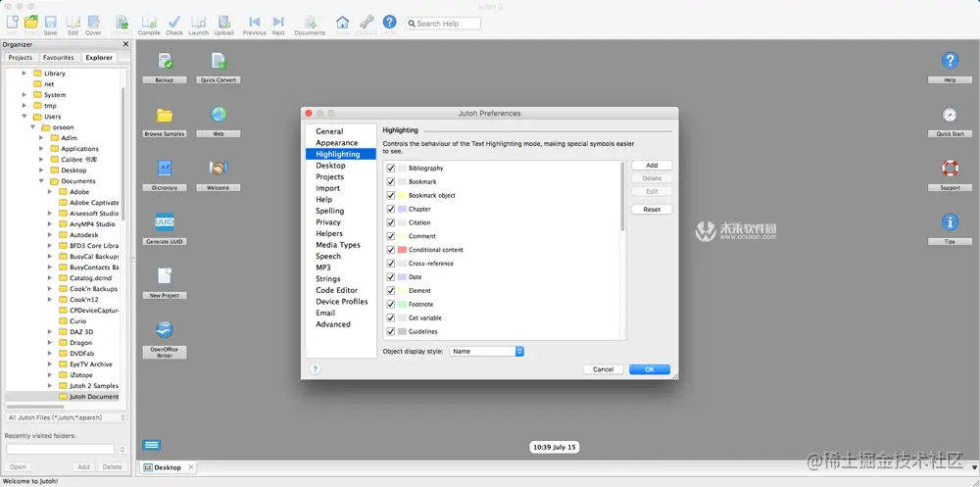The width and height of the screenshot is (980, 487).
Task: Uncheck the Guidelines checkbox
Action: click(x=391, y=332)
